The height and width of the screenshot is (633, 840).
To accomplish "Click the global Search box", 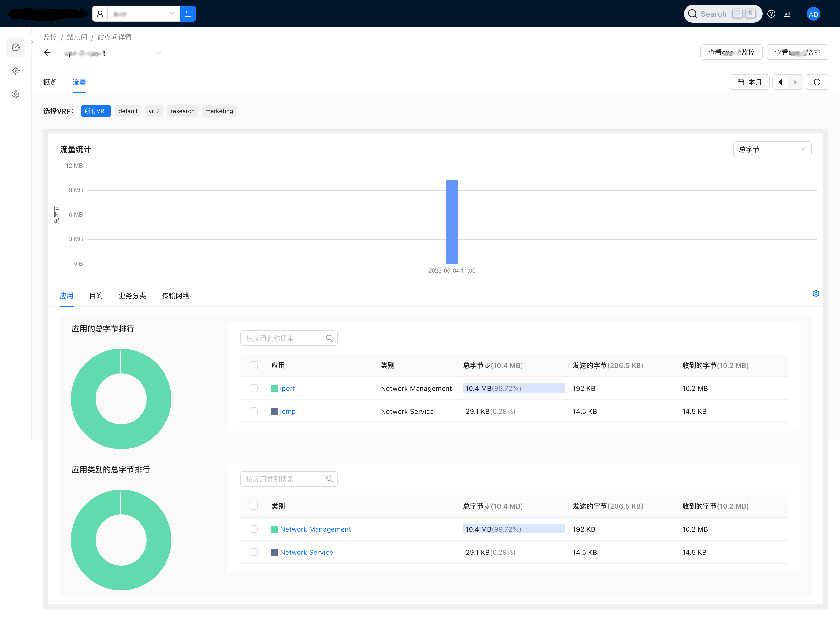I will 723,14.
